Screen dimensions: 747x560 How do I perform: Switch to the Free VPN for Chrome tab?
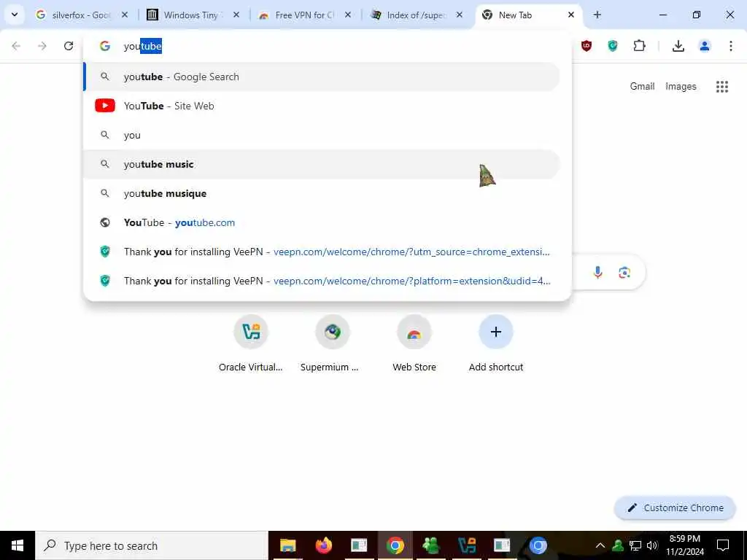304,15
